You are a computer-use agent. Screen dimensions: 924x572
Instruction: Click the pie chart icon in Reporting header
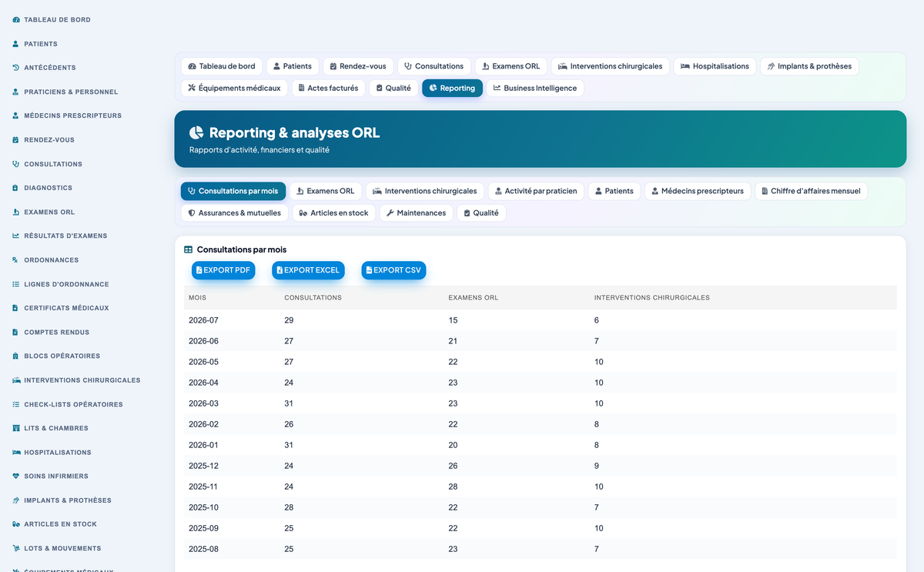click(x=196, y=132)
